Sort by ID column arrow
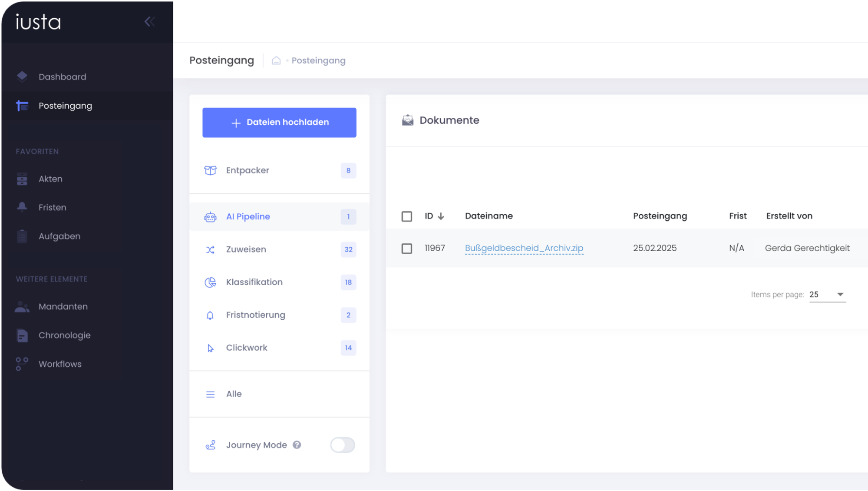 [441, 216]
